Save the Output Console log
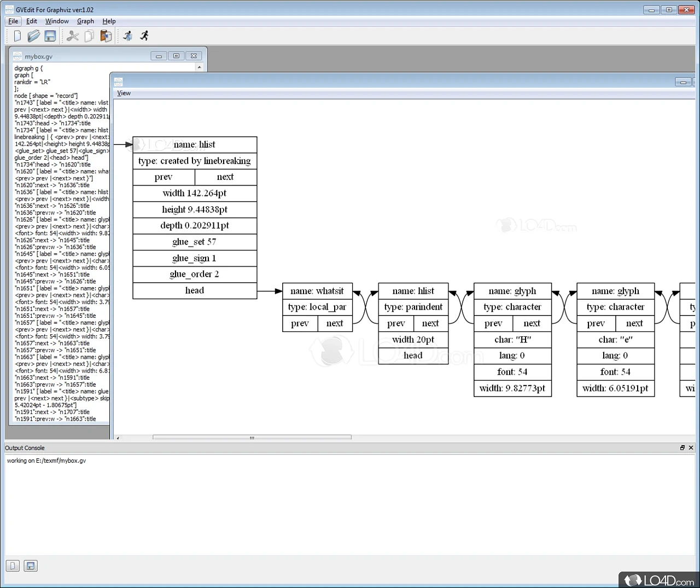This screenshot has height=588, width=700. tap(31, 566)
